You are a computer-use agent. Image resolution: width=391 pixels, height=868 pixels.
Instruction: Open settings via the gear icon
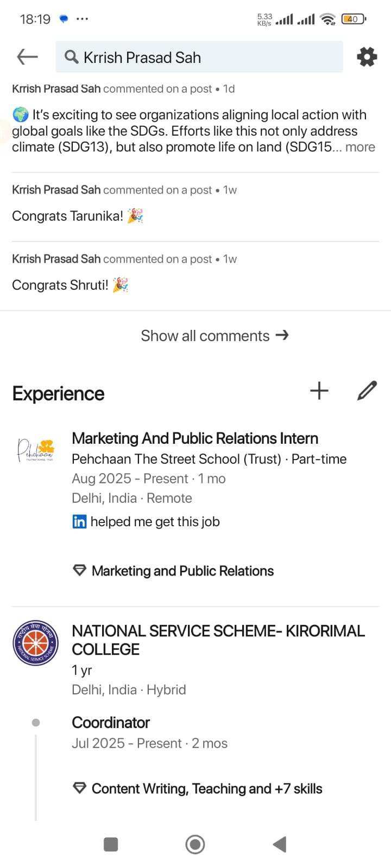pyautogui.click(x=367, y=56)
